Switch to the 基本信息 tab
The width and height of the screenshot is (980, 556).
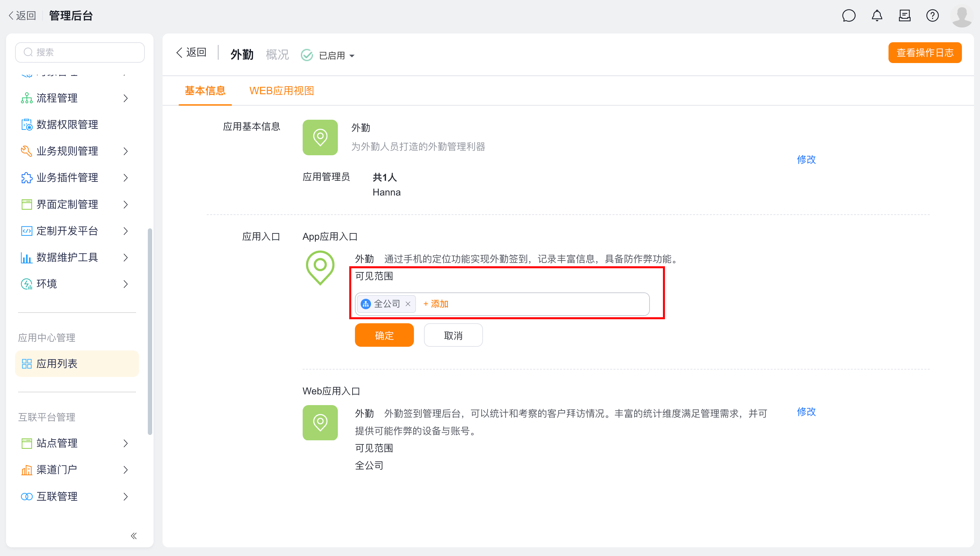pyautogui.click(x=205, y=91)
